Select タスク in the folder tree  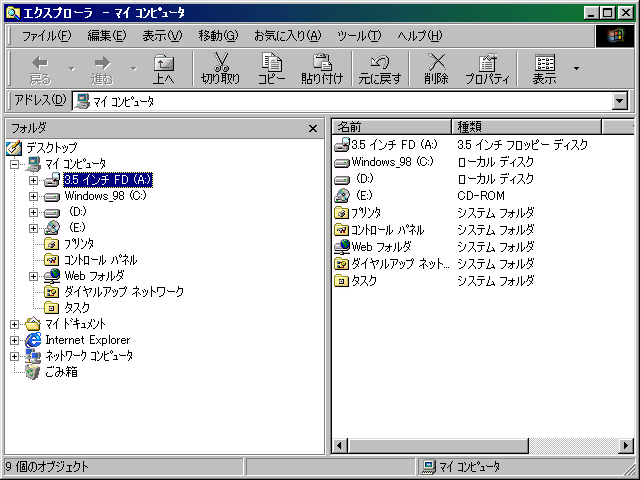point(77,308)
